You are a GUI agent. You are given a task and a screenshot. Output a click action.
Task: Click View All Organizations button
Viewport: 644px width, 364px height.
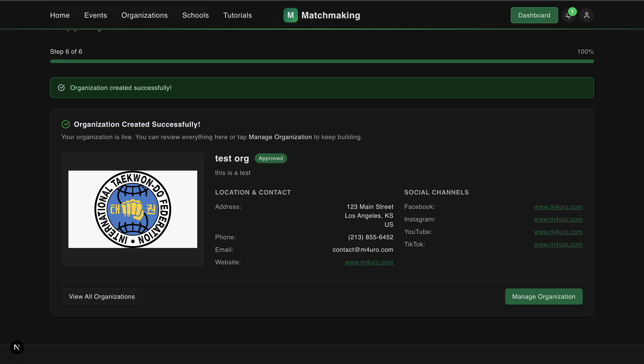(102, 296)
